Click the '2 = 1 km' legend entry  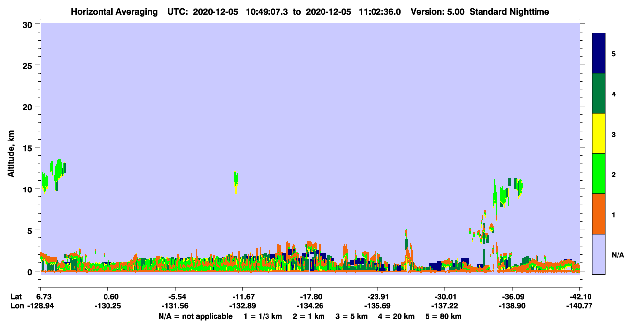[x=309, y=316]
